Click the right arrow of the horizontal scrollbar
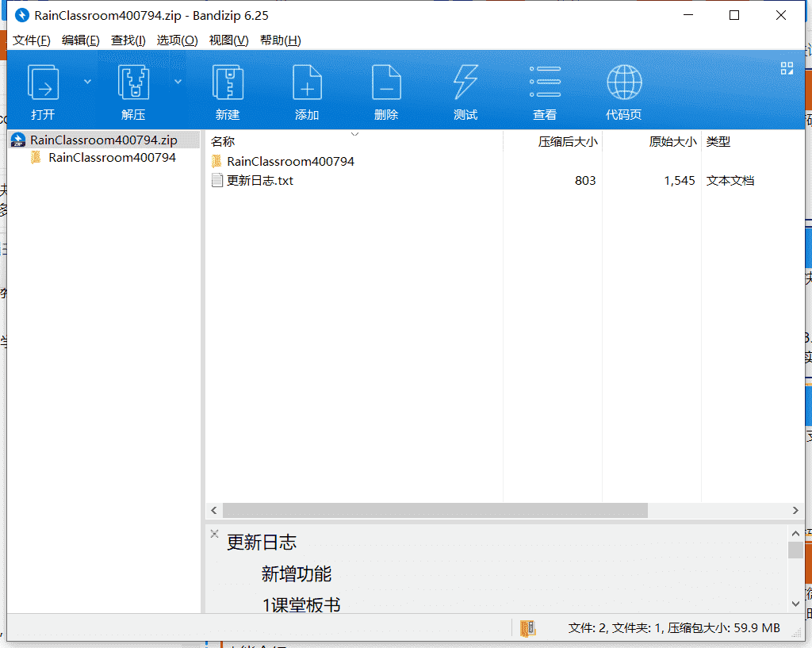812x648 pixels. click(795, 510)
